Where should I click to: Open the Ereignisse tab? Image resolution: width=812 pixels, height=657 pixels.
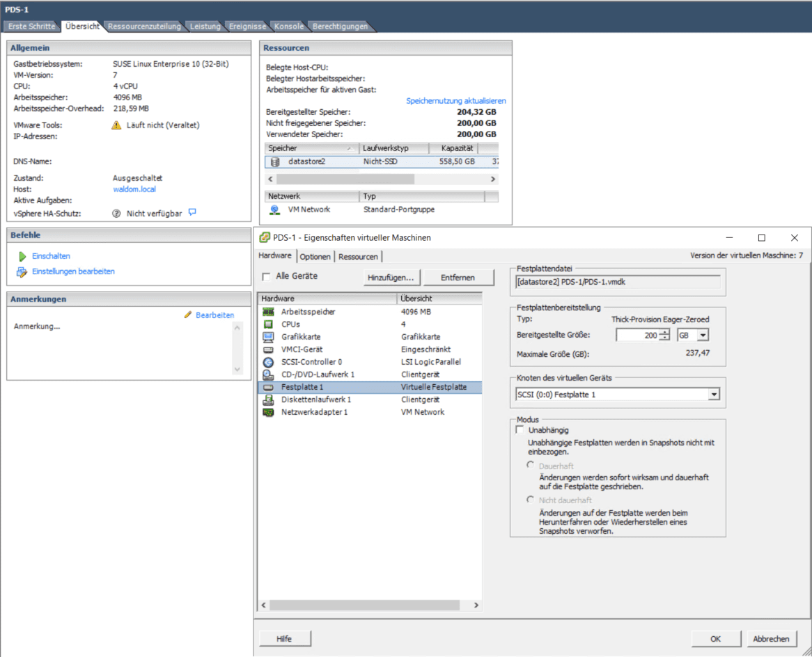tap(247, 26)
